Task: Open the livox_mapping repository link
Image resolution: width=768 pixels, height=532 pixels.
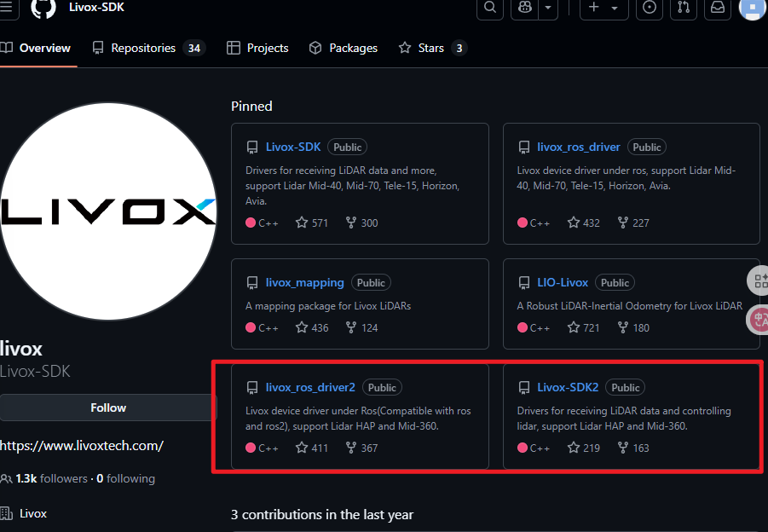Action: (x=304, y=283)
